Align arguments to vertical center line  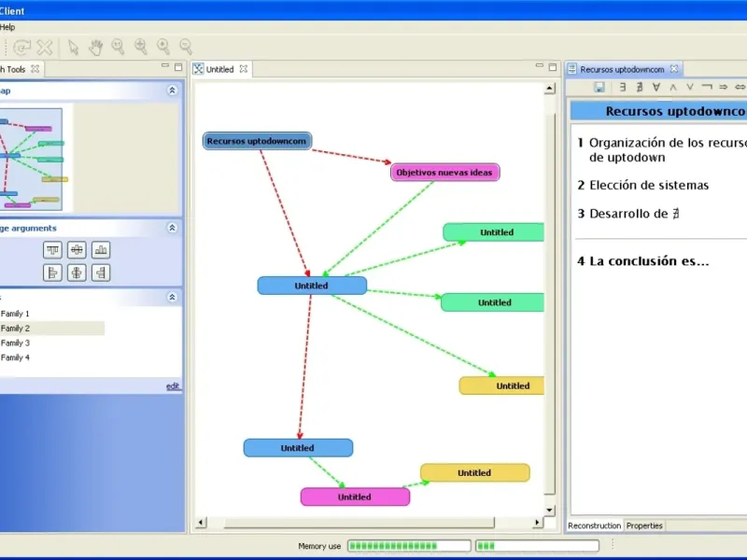click(77, 273)
